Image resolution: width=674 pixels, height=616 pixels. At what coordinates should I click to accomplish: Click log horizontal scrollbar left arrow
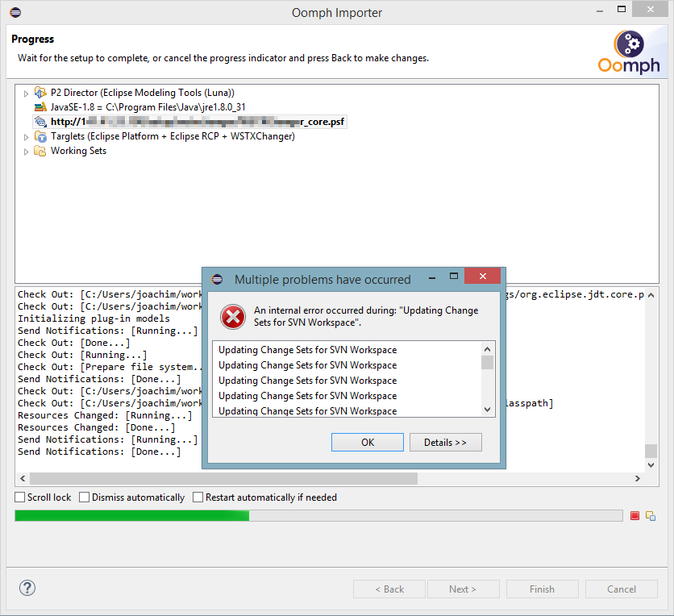(23, 478)
